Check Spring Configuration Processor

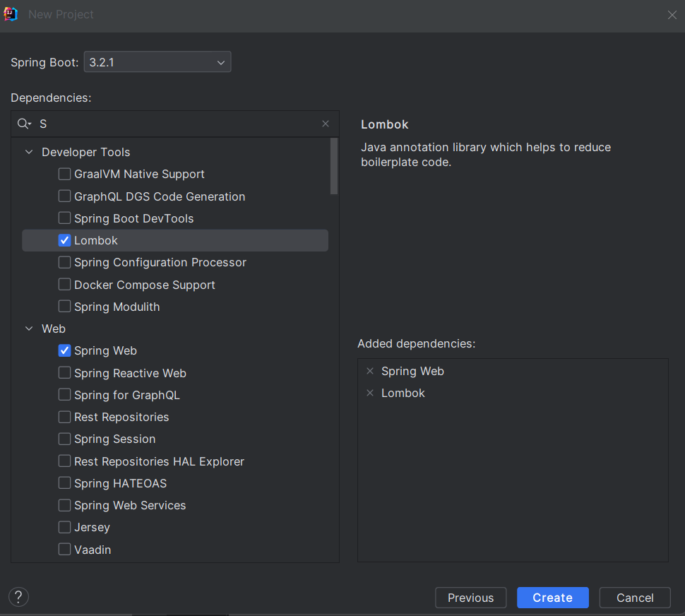pyautogui.click(x=65, y=262)
